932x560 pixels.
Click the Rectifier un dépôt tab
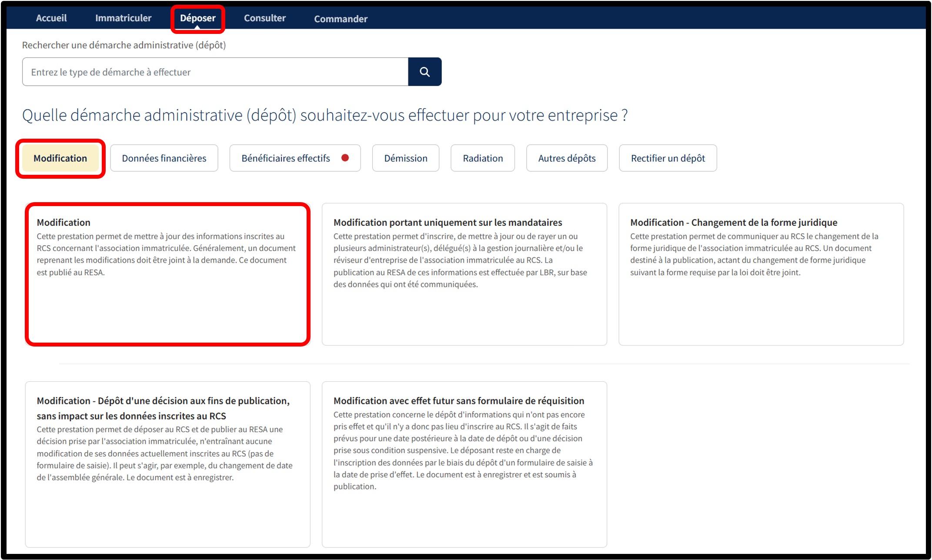pos(668,158)
